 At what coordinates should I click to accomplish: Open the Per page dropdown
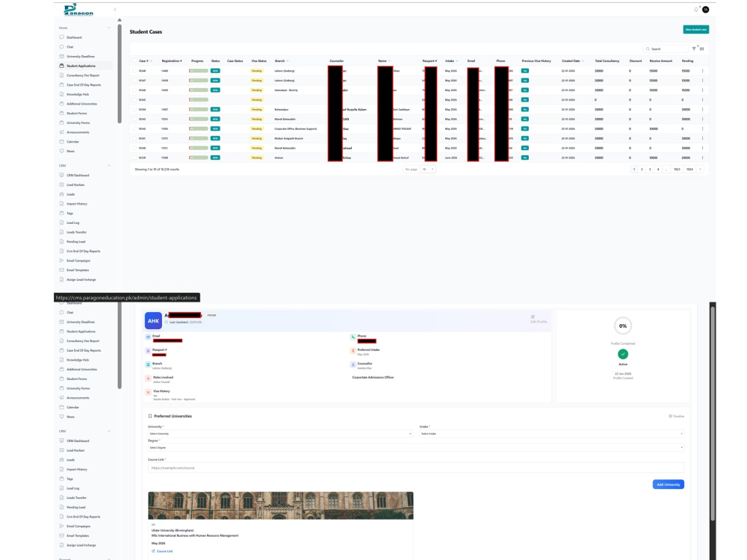pos(428,169)
